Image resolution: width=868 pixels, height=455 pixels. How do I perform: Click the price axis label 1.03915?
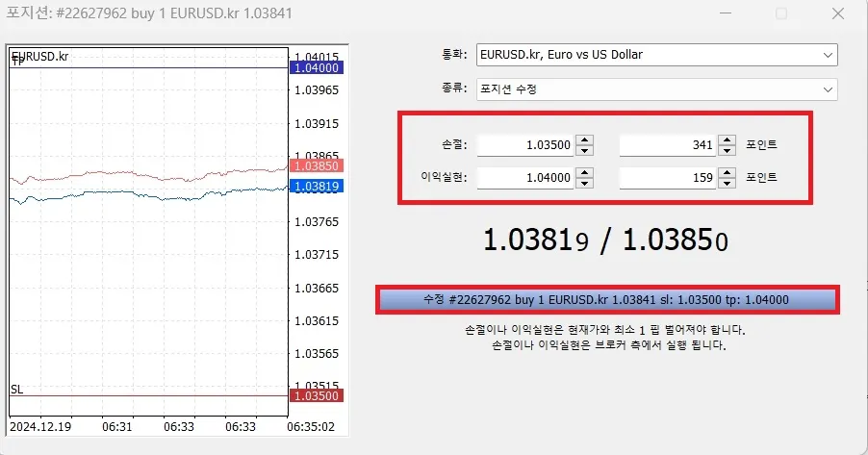click(317, 124)
